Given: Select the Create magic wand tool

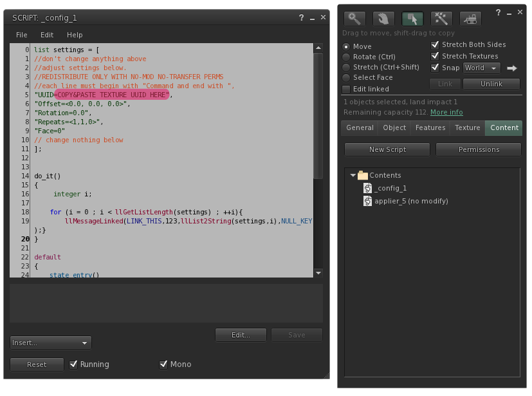Looking at the screenshot, I should pyautogui.click(x=441, y=19).
